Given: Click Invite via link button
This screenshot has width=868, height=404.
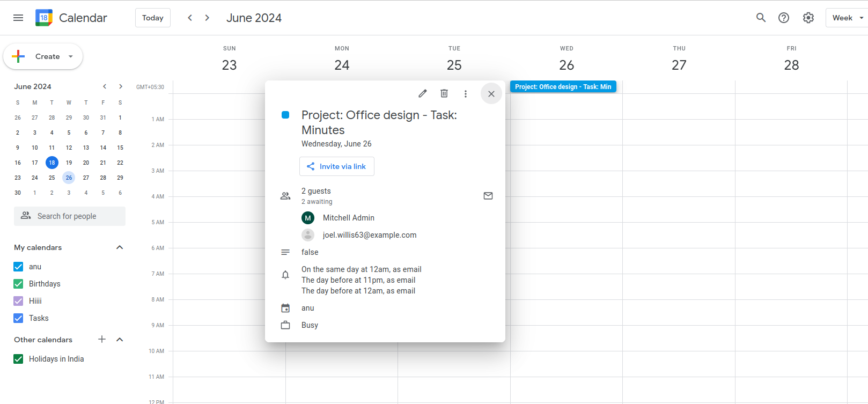Looking at the screenshot, I should pos(337,166).
